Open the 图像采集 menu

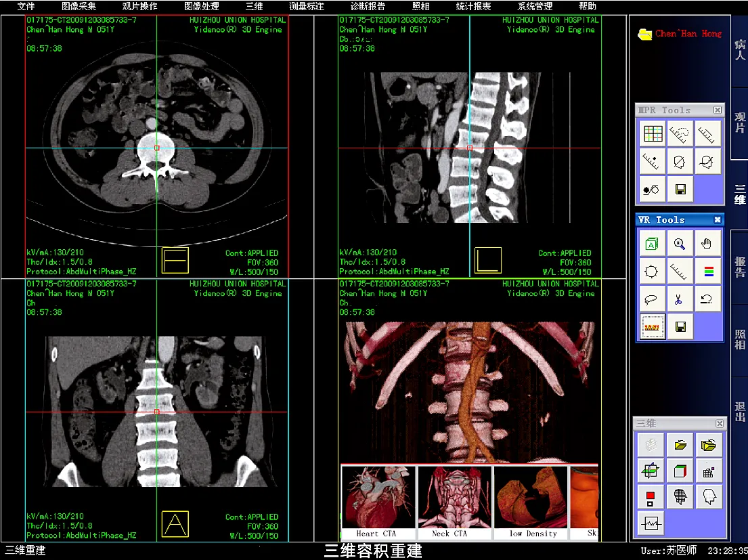tap(79, 6)
